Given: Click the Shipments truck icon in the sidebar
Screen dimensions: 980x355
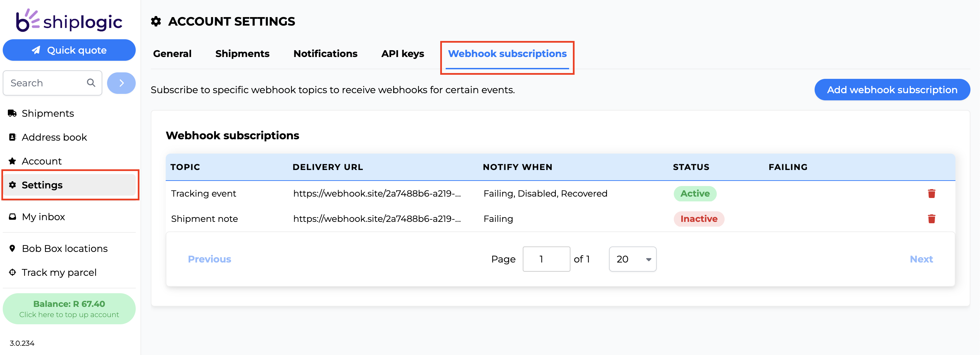Looking at the screenshot, I should tap(12, 113).
